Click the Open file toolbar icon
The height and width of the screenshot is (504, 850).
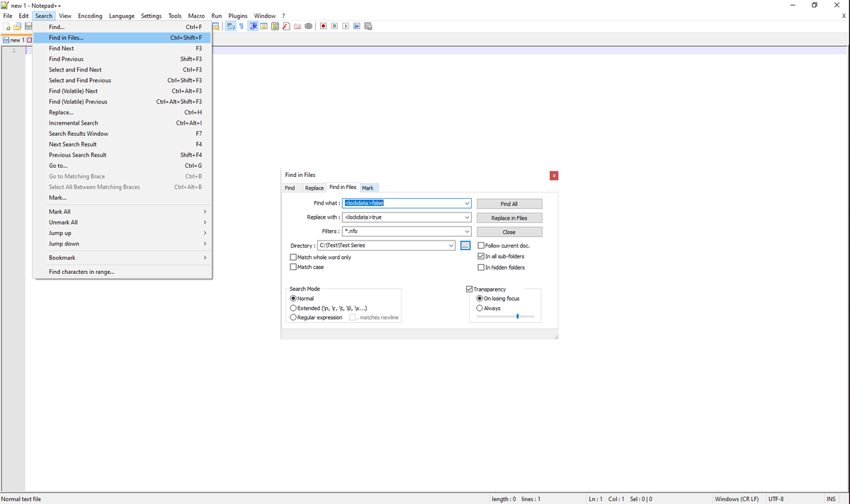tap(17, 26)
